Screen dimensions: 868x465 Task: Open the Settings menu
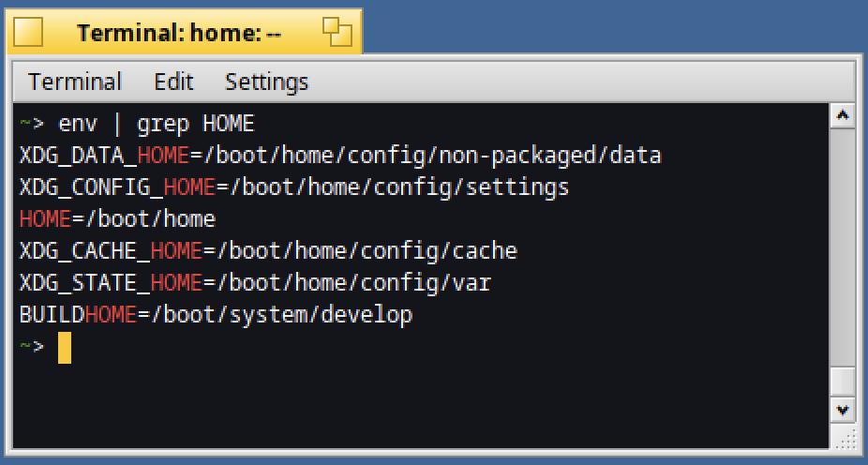click(266, 82)
